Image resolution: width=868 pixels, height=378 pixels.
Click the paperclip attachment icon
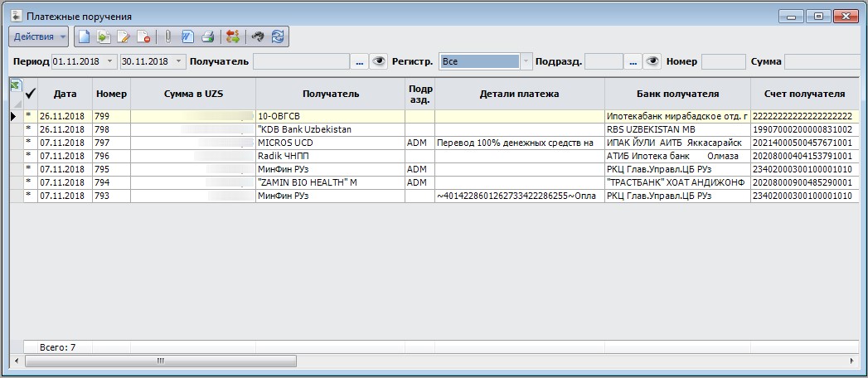167,37
